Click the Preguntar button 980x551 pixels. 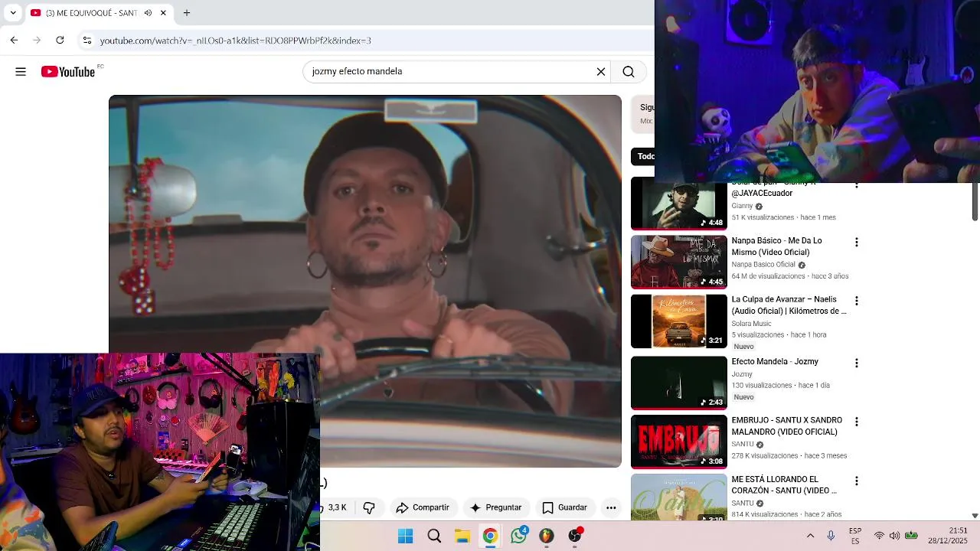pos(496,507)
